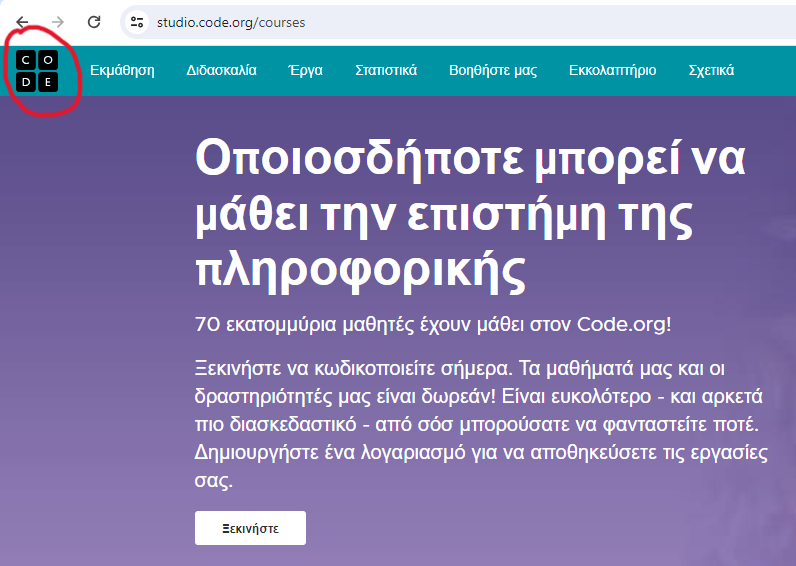796x566 pixels.
Task: Select Διδασκαλία in navigation bar
Action: pyautogui.click(x=221, y=71)
